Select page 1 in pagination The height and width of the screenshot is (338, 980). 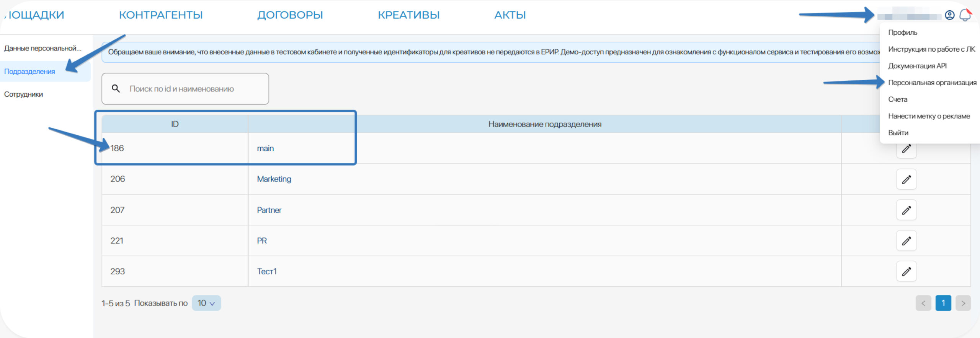click(943, 303)
